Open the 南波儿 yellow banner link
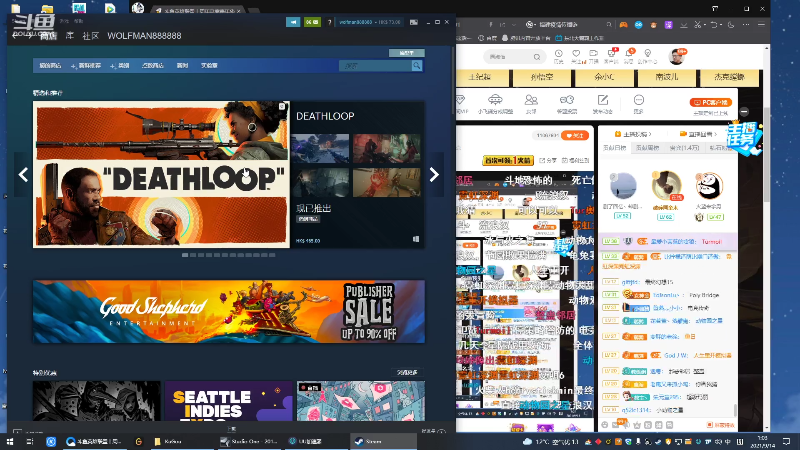 (666, 77)
